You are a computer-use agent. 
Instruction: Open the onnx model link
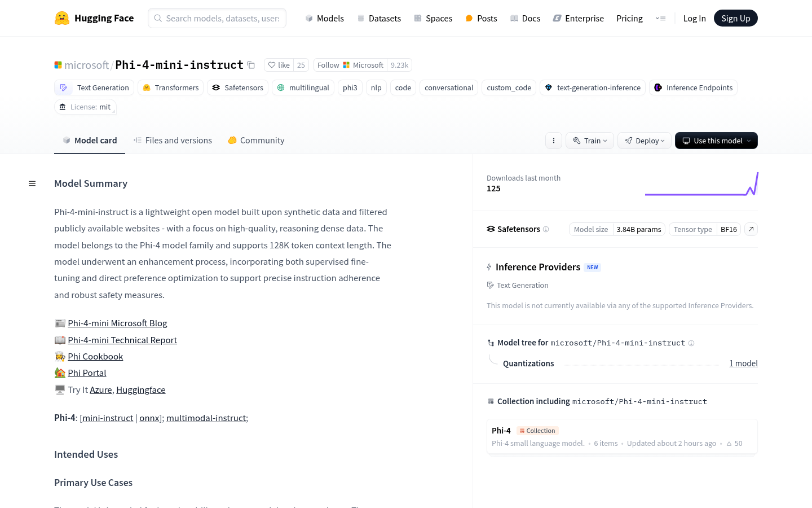149,418
